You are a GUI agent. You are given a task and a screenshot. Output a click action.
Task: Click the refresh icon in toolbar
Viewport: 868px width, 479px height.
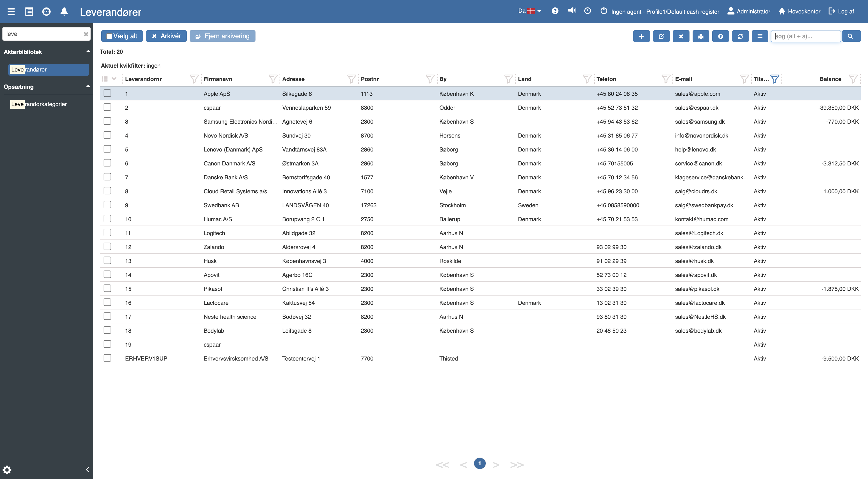(740, 36)
